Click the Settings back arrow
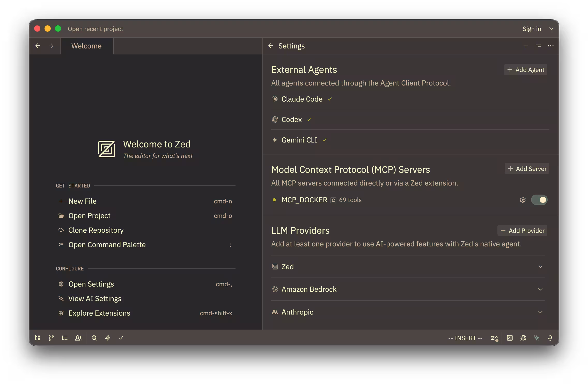 pyautogui.click(x=271, y=46)
